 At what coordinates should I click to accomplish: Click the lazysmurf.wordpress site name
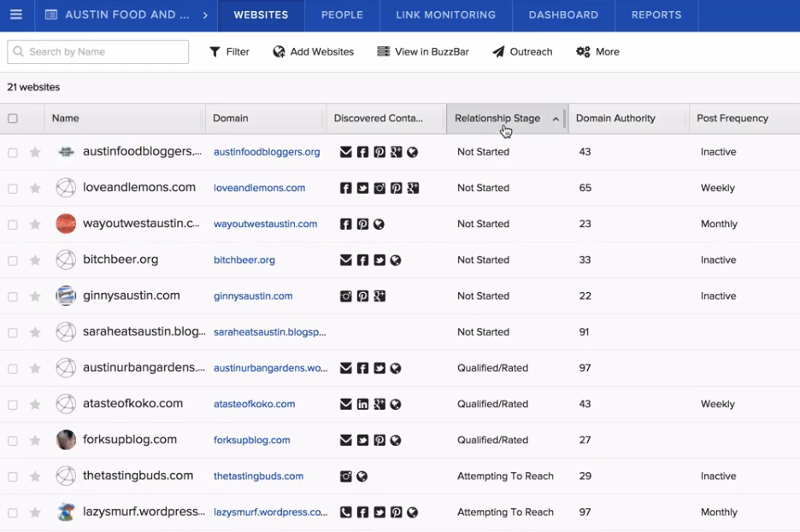point(144,512)
